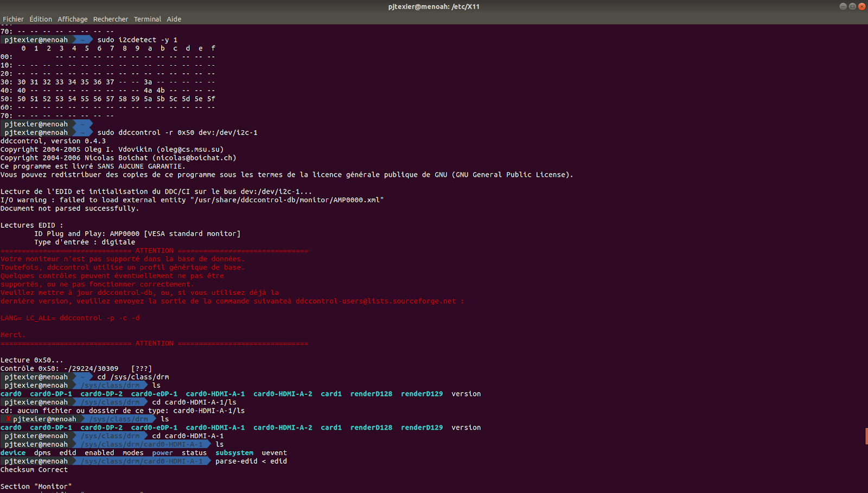This screenshot has width=868, height=493.
Task: Open the Aide menu
Action: click(x=174, y=19)
